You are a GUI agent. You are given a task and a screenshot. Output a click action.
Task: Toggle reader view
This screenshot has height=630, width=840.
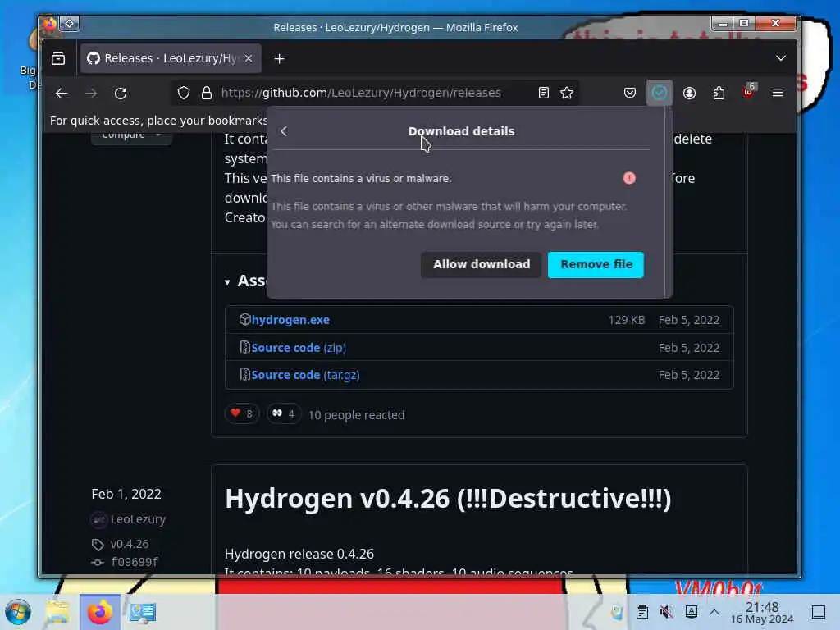coord(543,94)
